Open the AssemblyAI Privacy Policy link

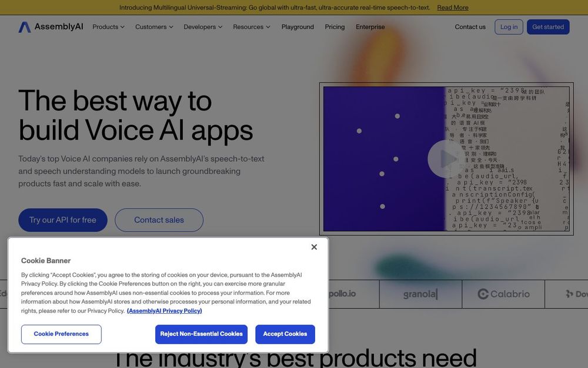(x=164, y=310)
